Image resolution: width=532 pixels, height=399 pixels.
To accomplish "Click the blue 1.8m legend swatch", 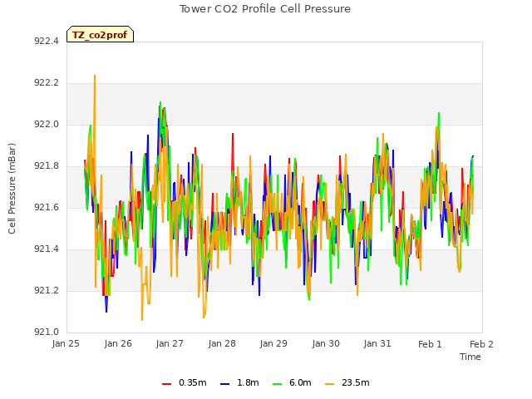I will click(x=225, y=384).
